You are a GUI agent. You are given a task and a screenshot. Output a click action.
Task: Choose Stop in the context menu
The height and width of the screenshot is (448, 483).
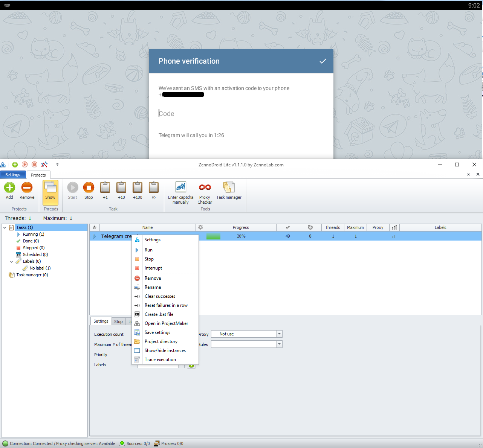[x=165, y=259]
